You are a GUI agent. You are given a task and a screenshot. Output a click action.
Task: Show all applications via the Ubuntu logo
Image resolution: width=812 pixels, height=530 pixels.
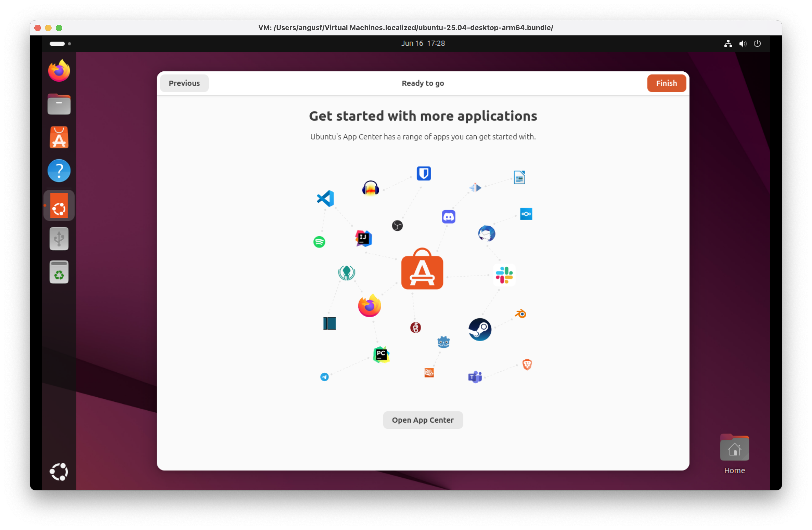pos(59,472)
